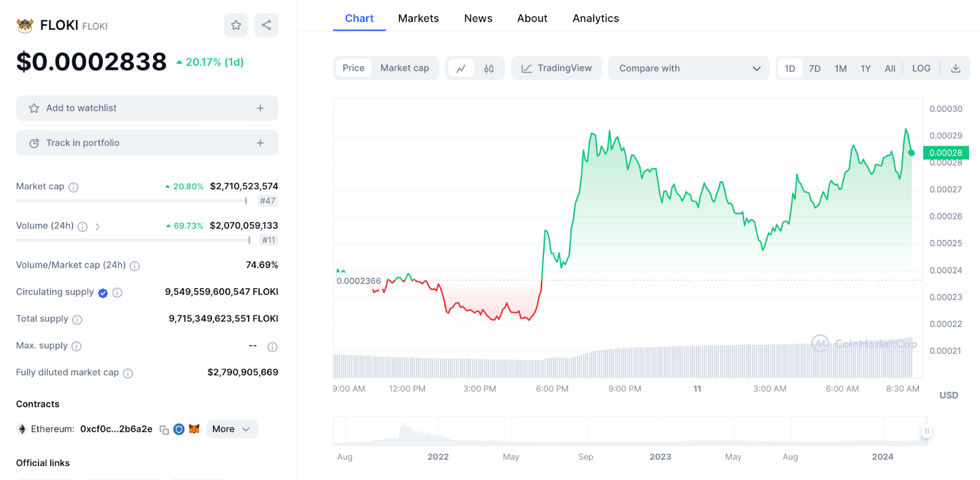This screenshot has width=980, height=480.
Task: Open the Compare with dropdown
Action: point(688,69)
